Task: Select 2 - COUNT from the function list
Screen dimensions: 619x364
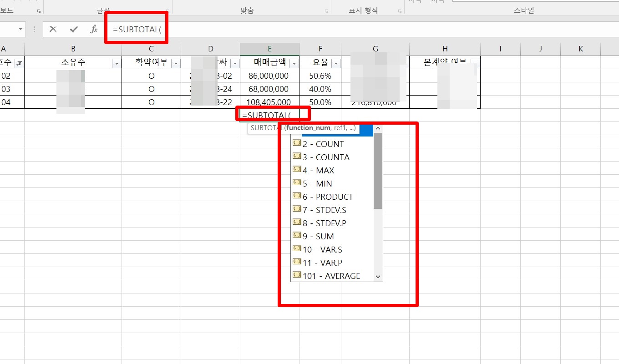Action: [332, 144]
